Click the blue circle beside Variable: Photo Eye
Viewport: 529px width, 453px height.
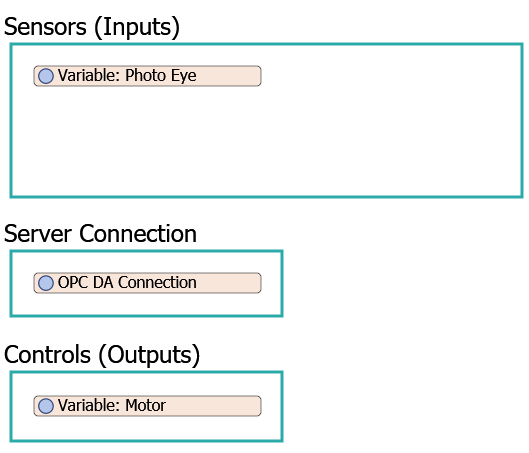46,76
